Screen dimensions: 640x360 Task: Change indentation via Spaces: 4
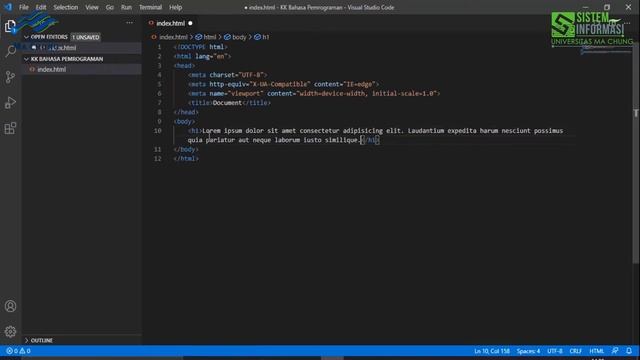528,351
